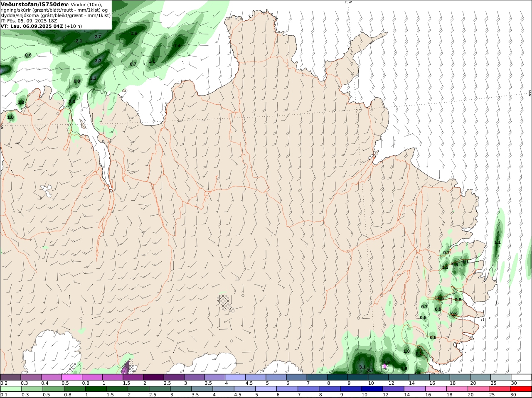Select lower legend swatch between 5 and 6

266,389
